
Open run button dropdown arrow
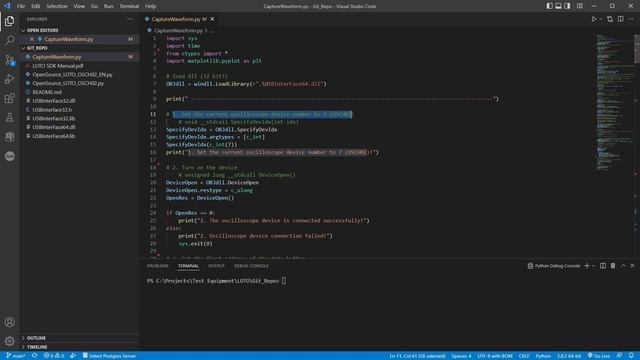pos(600,19)
